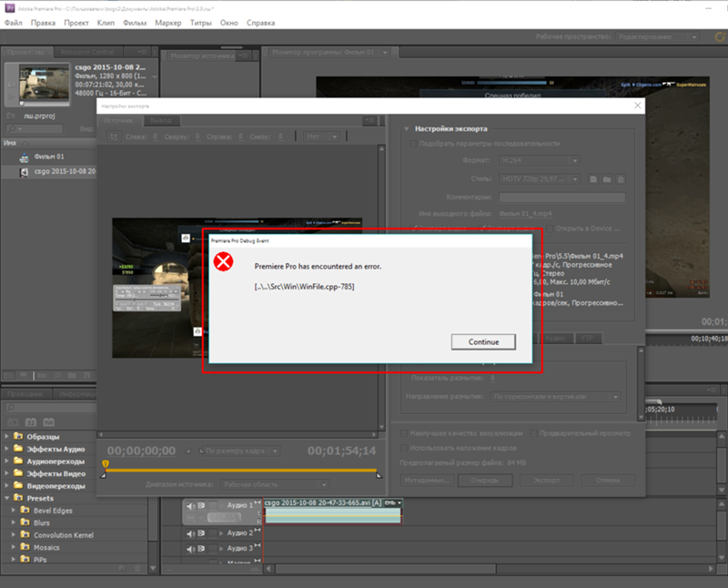
Task: Click the Очередь button
Action: point(485,481)
